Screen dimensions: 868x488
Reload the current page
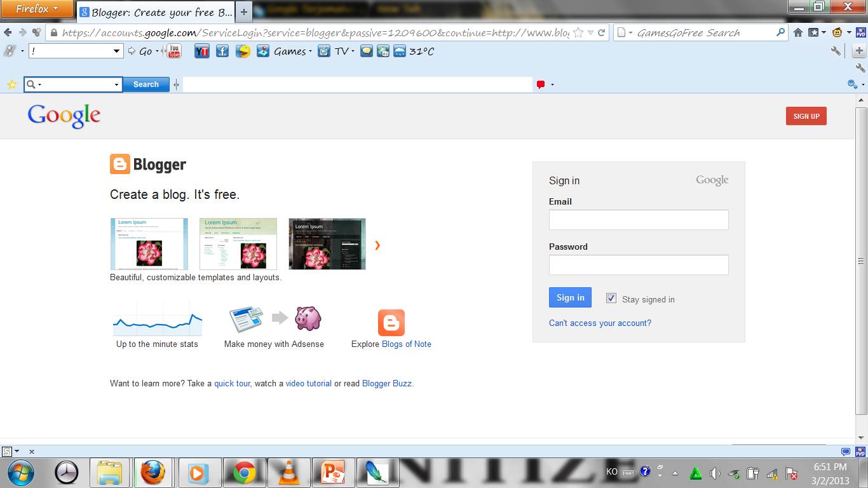pyautogui.click(x=601, y=32)
